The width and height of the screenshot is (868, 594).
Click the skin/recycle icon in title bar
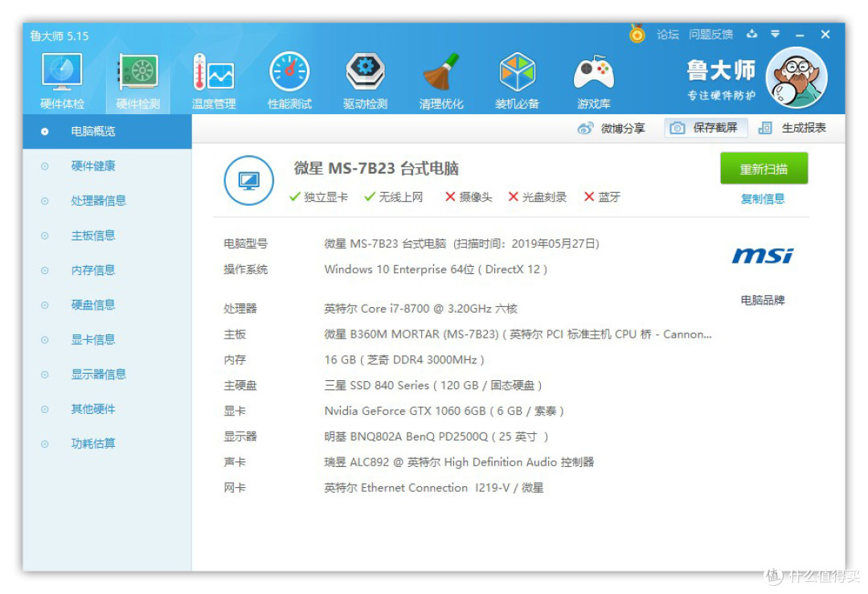pyautogui.click(x=751, y=35)
